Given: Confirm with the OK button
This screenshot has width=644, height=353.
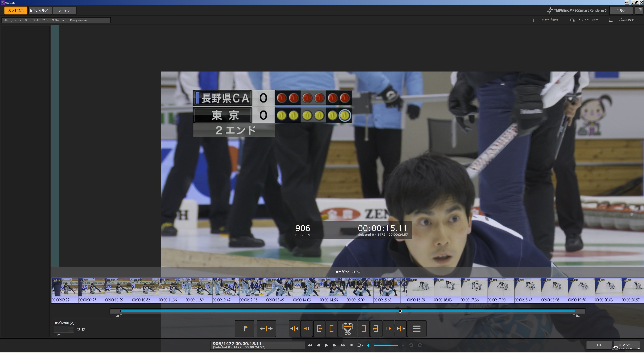Looking at the screenshot, I should 599,345.
